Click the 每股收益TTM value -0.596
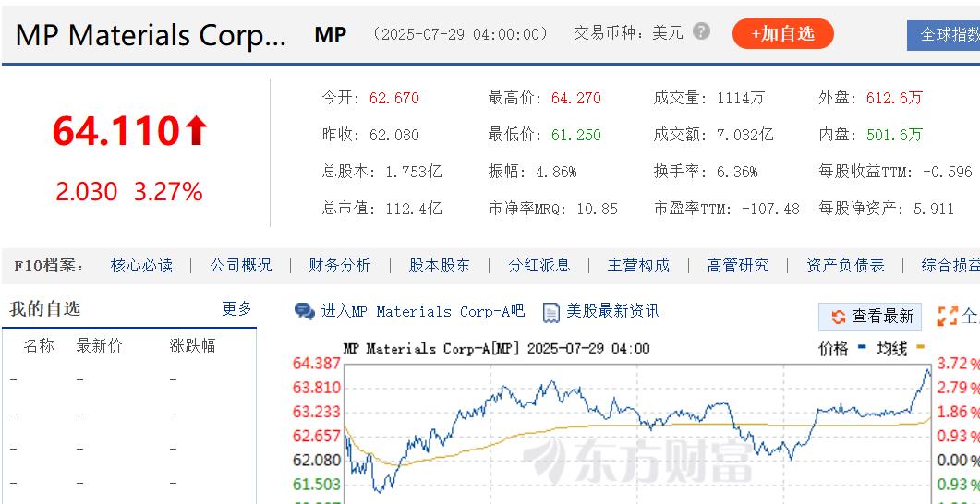 [x=947, y=172]
